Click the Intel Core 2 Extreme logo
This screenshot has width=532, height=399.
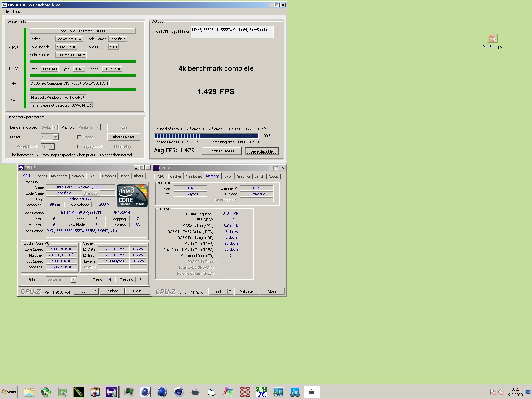(132, 196)
